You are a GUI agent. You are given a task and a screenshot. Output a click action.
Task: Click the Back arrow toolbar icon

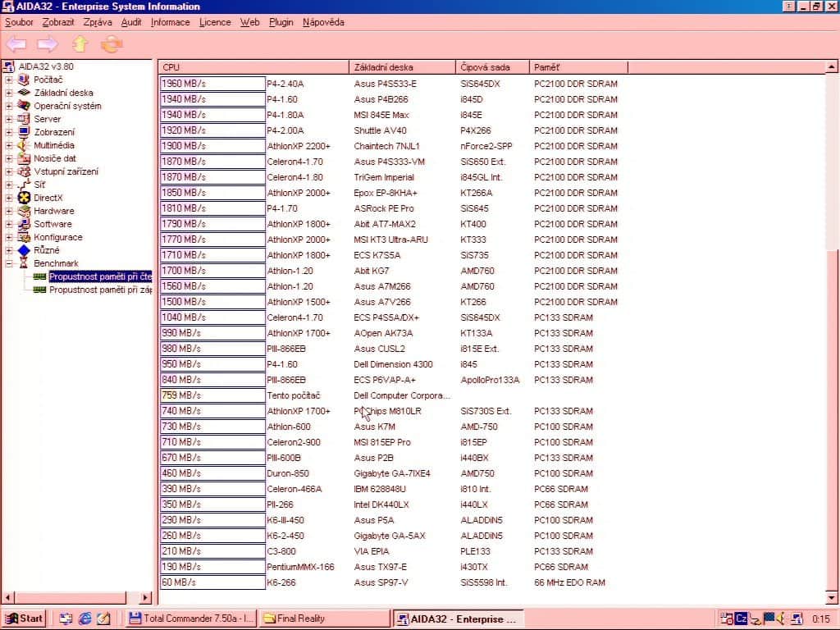coord(16,44)
